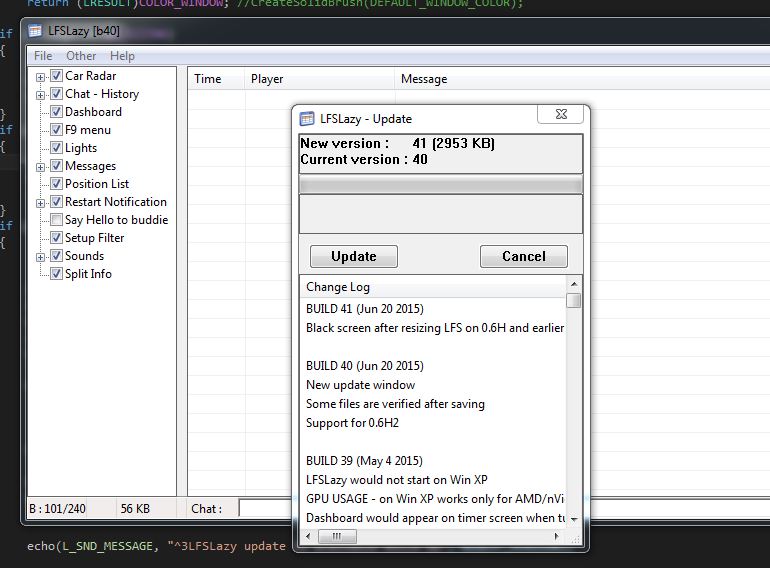Click the change log scroll left arrow
The image size is (770, 568).
(308, 536)
